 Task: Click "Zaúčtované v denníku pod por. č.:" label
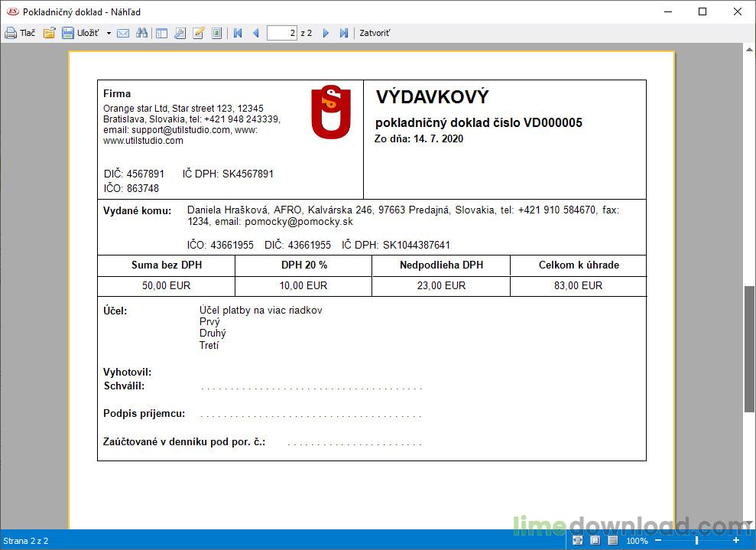[x=184, y=442]
